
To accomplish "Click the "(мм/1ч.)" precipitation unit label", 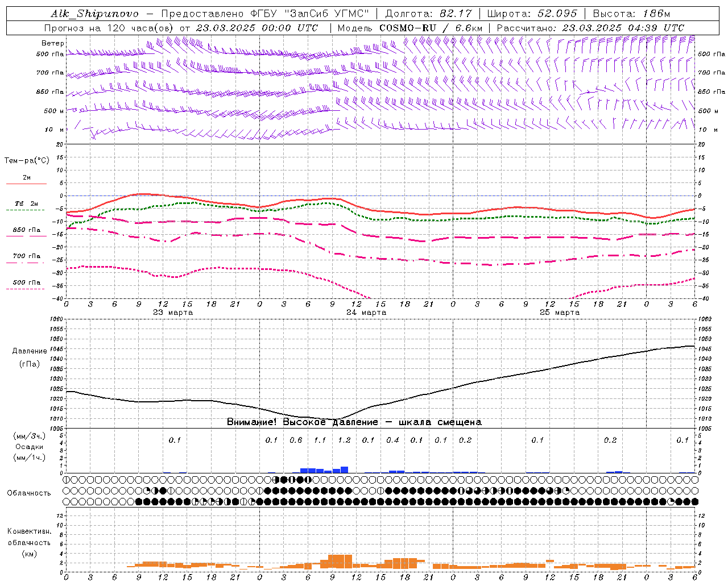I will [x=30, y=458].
